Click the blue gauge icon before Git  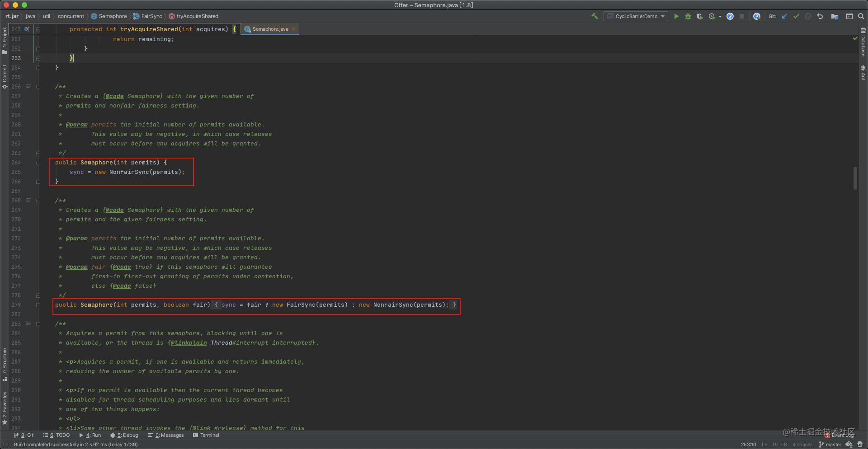coord(757,16)
